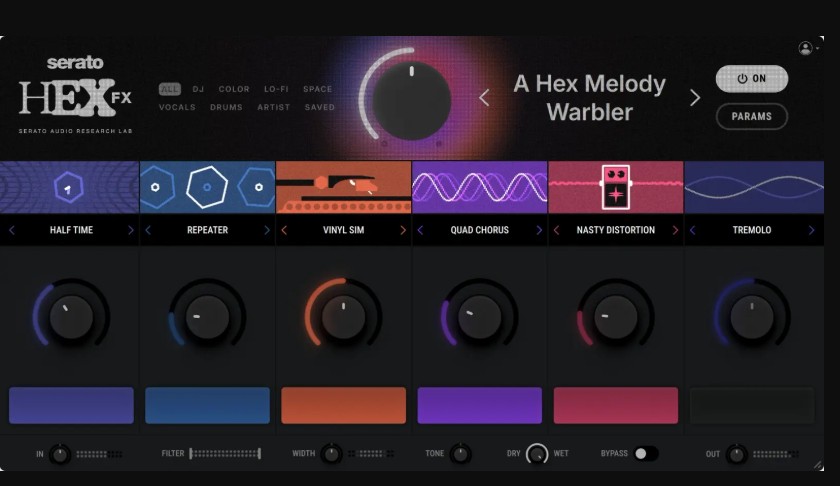This screenshot has width=840, height=486.
Task: Click the Quad Chorus amount knob
Action: coord(479,317)
